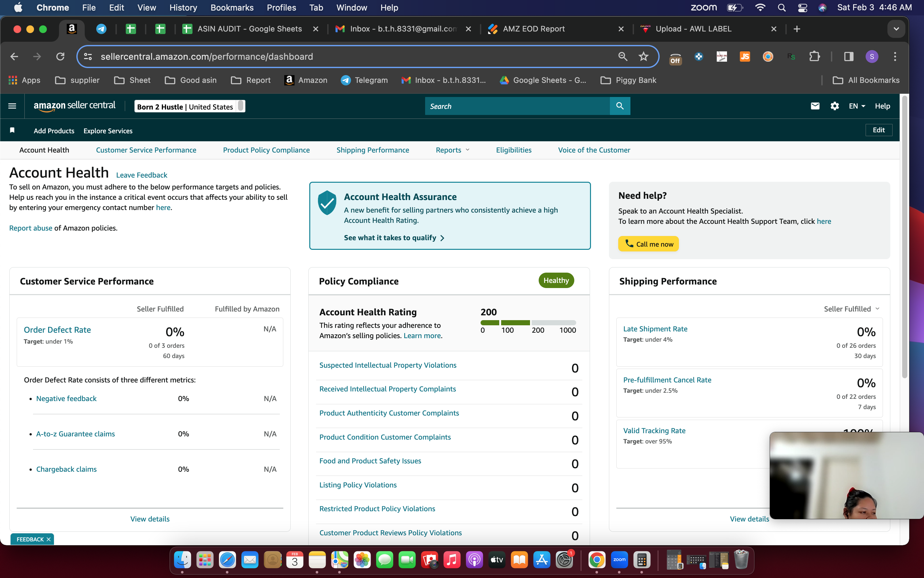Click the Account Health Rating progress bar
This screenshot has height=578, width=924.
coord(528,323)
